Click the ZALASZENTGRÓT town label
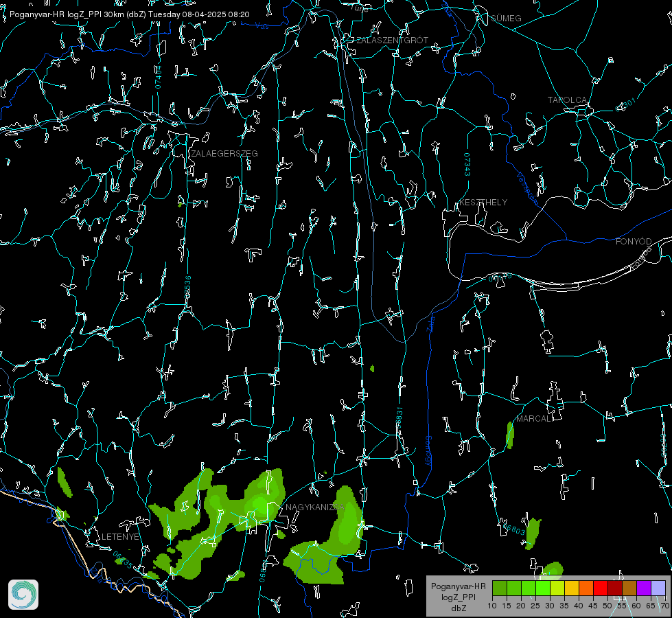Screen dimensions: 672x618 pos(392,40)
